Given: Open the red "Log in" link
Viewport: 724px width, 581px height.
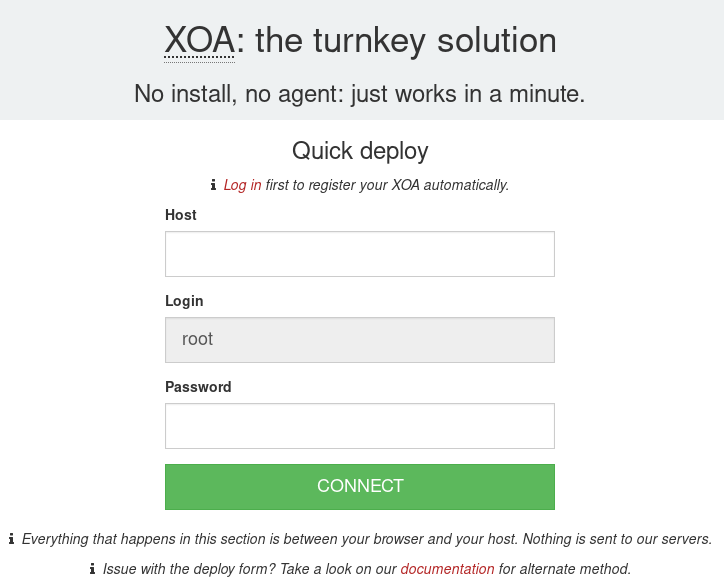Looking at the screenshot, I should coord(242,185).
